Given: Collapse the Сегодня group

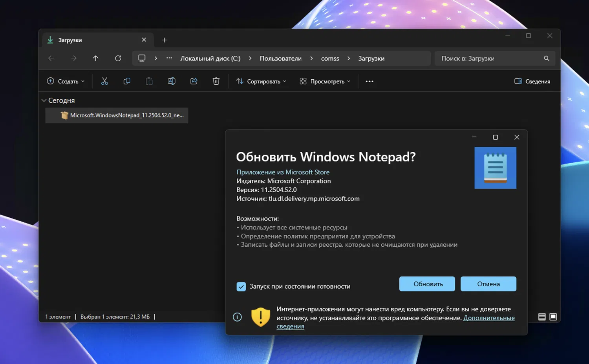Looking at the screenshot, I should (x=44, y=100).
